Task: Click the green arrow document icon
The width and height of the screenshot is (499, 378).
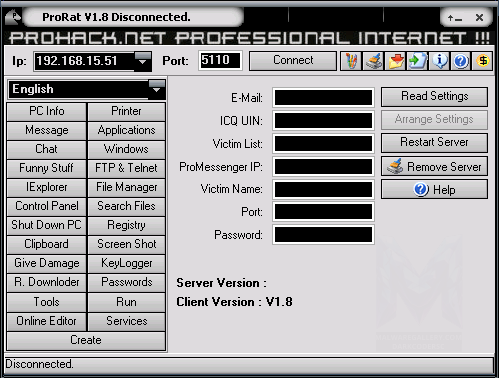Action: click(x=417, y=61)
